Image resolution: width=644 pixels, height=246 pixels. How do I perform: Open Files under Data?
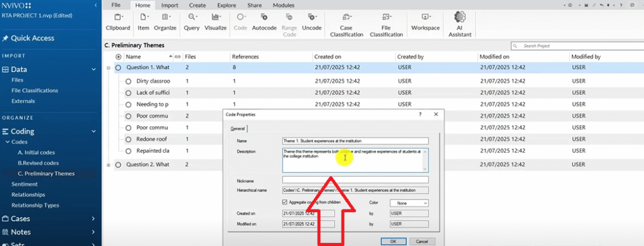pyautogui.click(x=18, y=80)
